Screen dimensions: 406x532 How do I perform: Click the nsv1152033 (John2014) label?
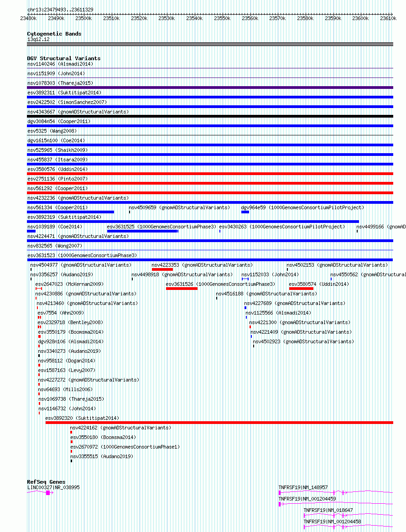point(270,274)
